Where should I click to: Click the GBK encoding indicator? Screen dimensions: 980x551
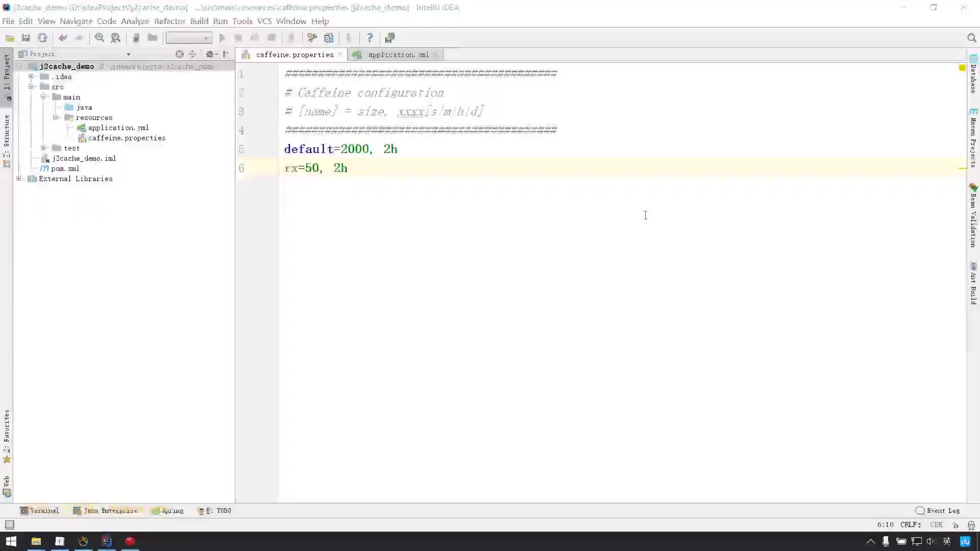(x=936, y=524)
